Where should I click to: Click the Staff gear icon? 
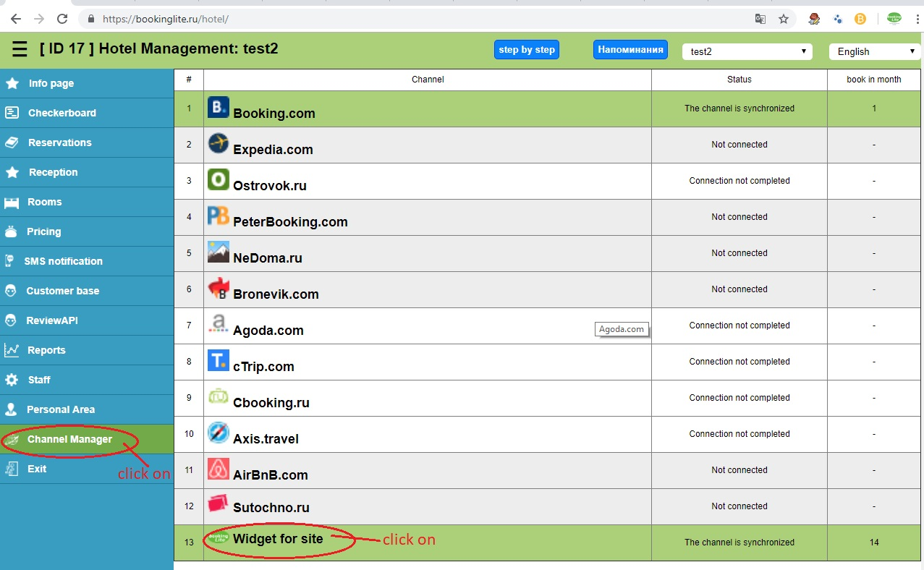12,380
